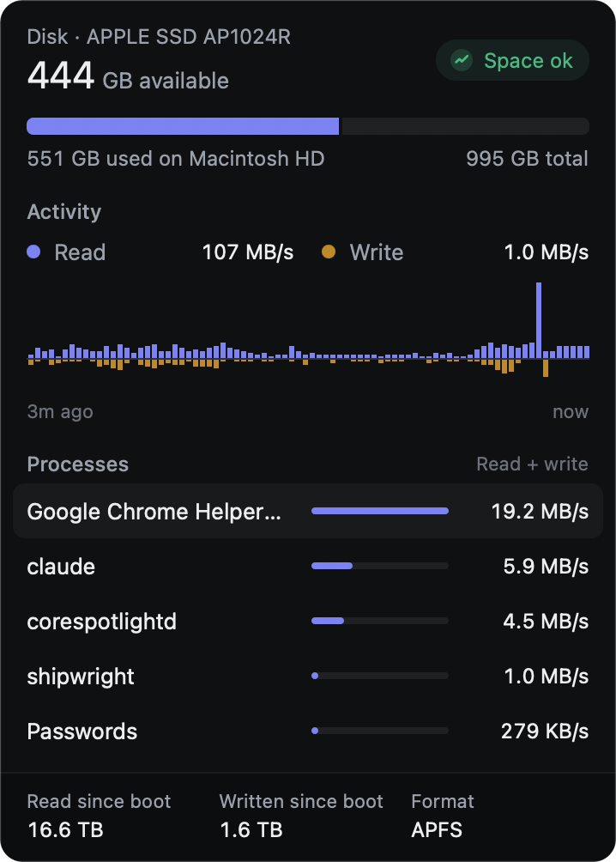This screenshot has height=862, width=616.
Task: Click the Read since boot 16.6 TB value
Action: pyautogui.click(x=65, y=829)
